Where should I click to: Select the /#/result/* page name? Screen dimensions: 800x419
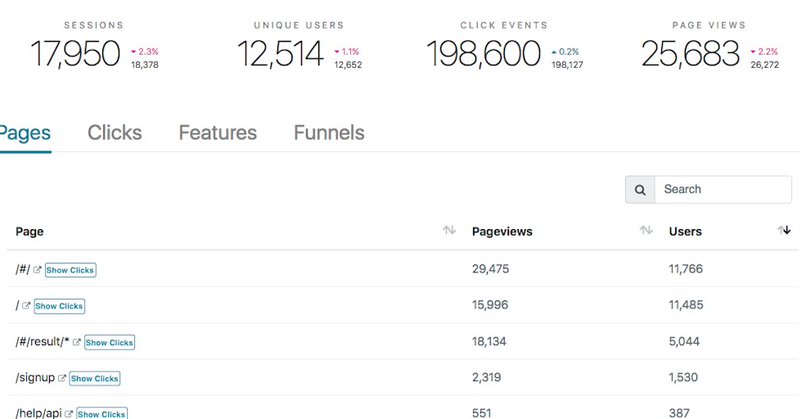coord(42,341)
